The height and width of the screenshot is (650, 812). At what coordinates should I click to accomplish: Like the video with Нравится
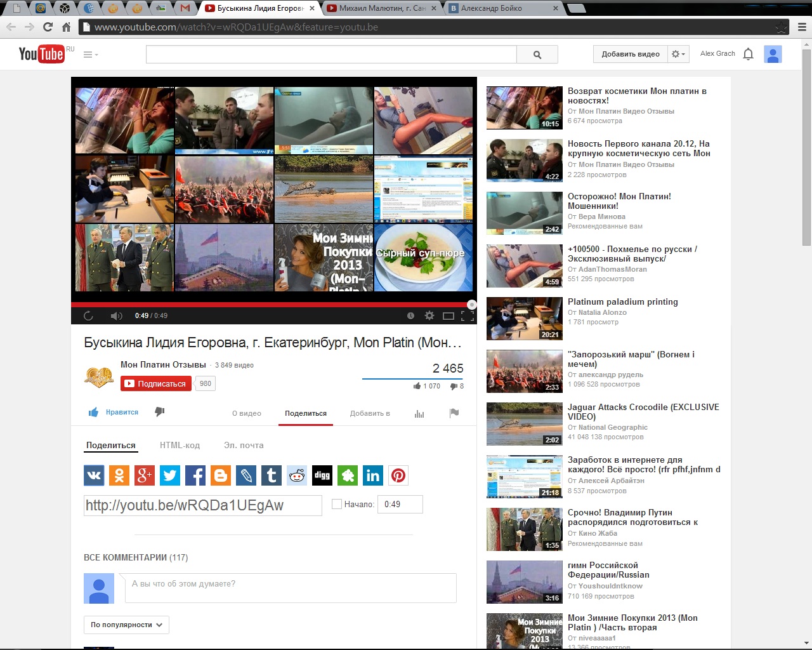[x=114, y=412]
